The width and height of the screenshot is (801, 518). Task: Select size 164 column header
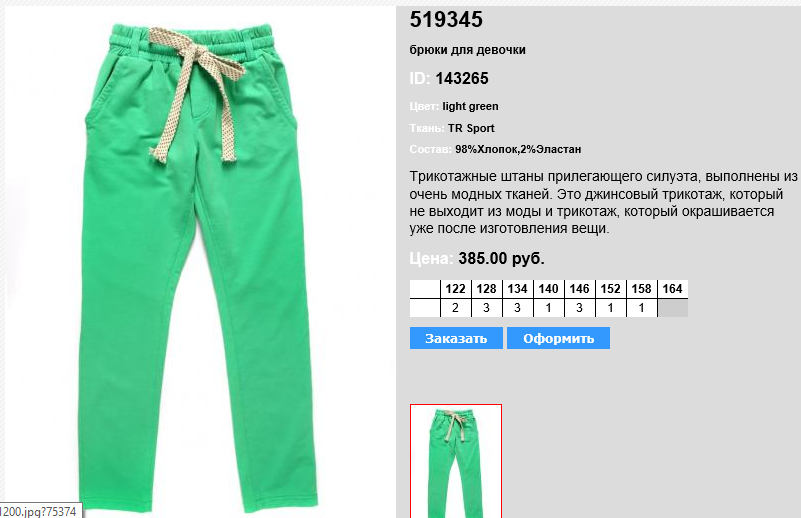673,289
